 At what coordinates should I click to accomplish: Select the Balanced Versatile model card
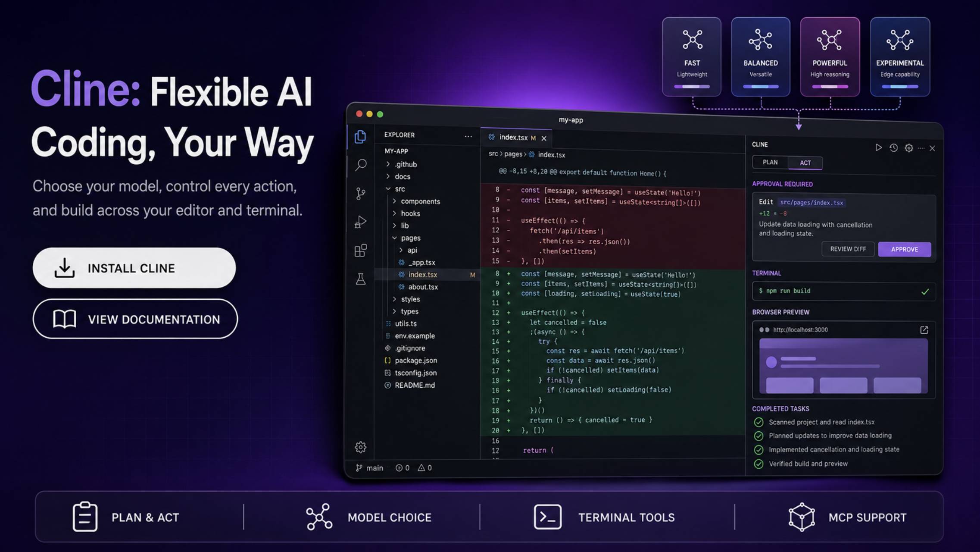tap(761, 56)
